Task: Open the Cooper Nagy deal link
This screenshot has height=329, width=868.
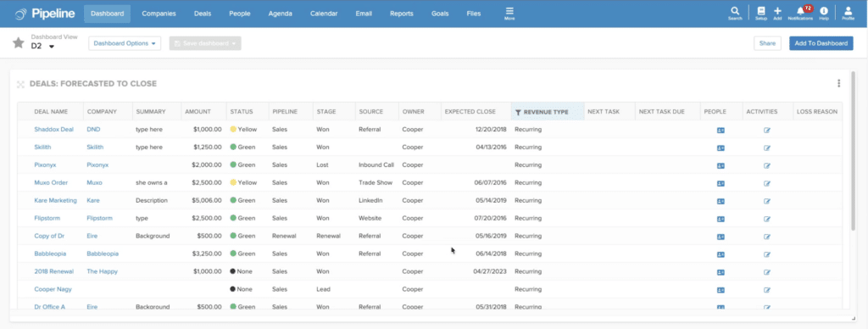Action: click(53, 289)
